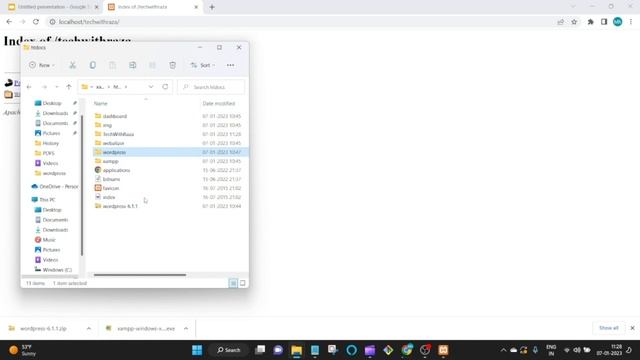Sort files by the Name column header
This screenshot has height=360, width=640.
101,104
